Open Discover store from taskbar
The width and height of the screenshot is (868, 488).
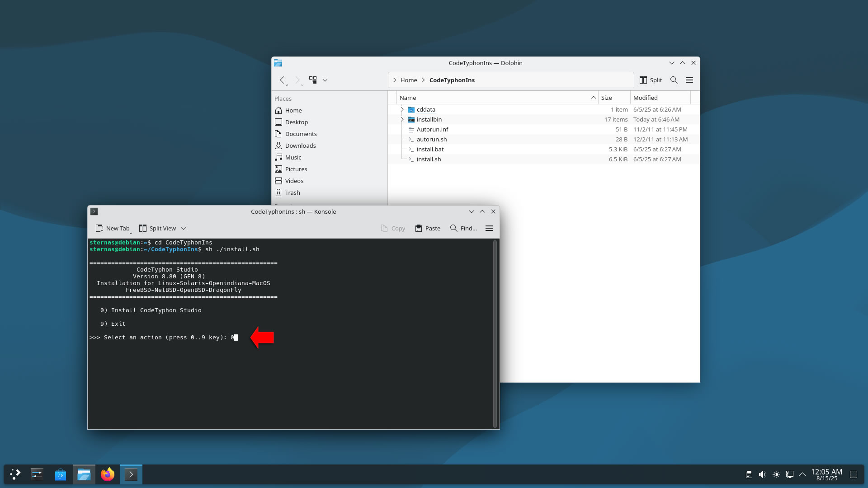(61, 474)
